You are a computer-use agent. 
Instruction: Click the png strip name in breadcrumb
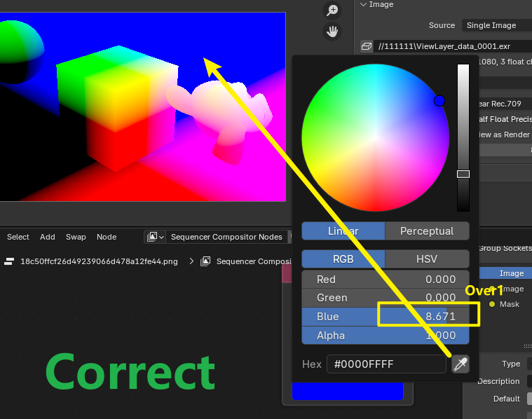coord(99,261)
